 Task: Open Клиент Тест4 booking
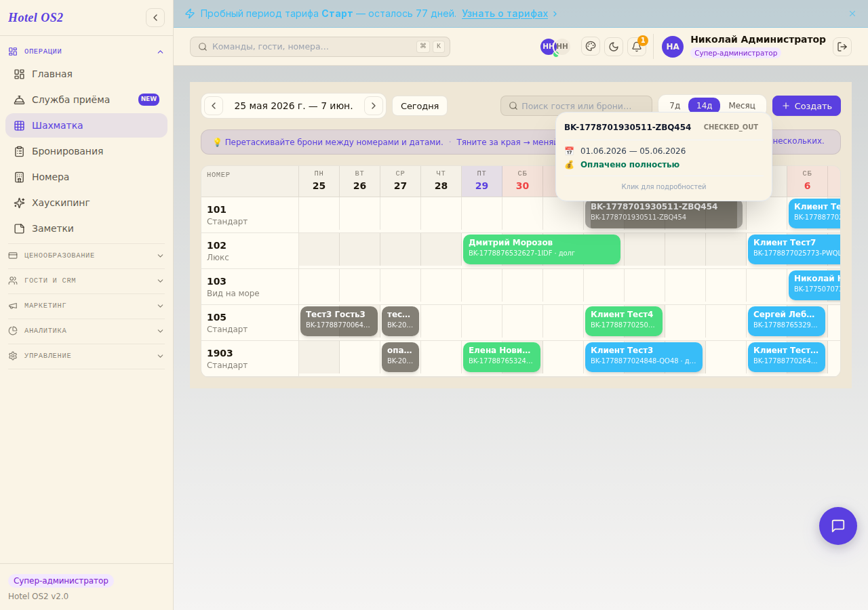pyautogui.click(x=624, y=321)
